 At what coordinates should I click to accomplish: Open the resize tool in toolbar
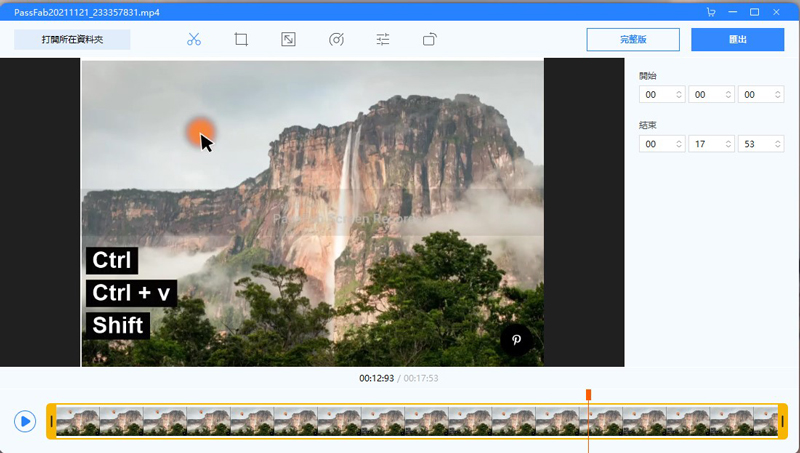tap(288, 40)
